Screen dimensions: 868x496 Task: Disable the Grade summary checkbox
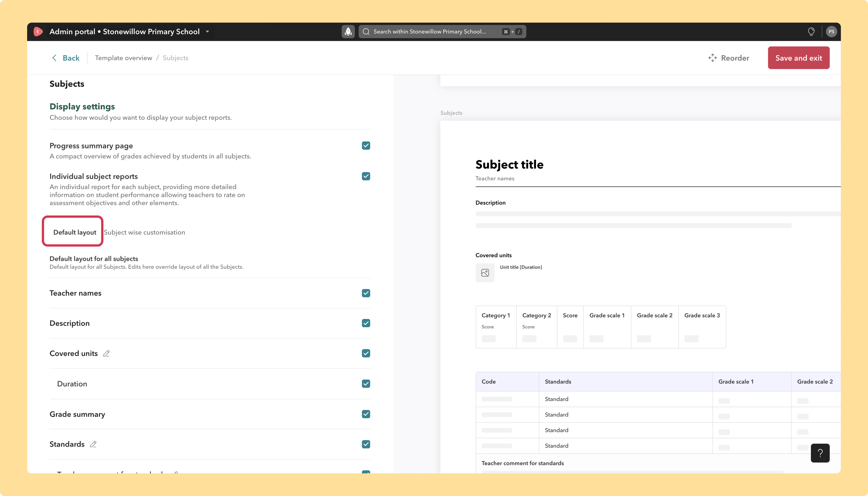pos(366,414)
